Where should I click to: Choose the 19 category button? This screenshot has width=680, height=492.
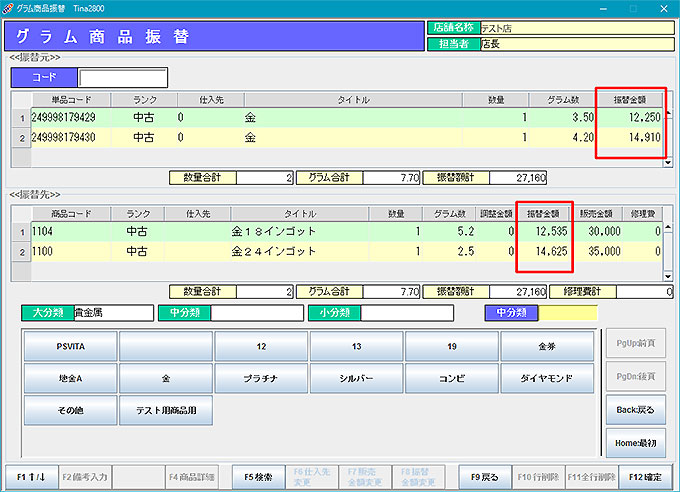point(452,346)
